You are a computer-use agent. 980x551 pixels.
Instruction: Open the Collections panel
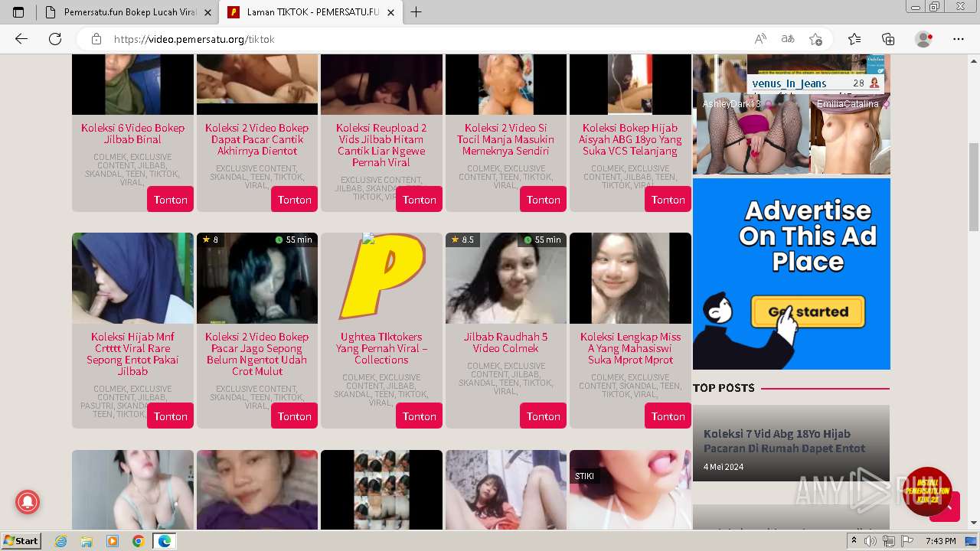tap(888, 39)
